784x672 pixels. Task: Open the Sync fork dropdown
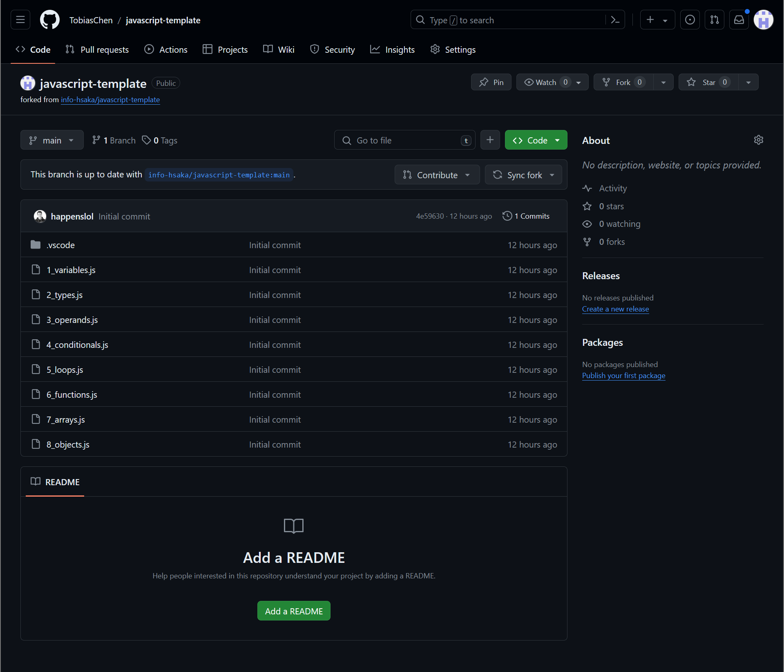click(x=523, y=175)
